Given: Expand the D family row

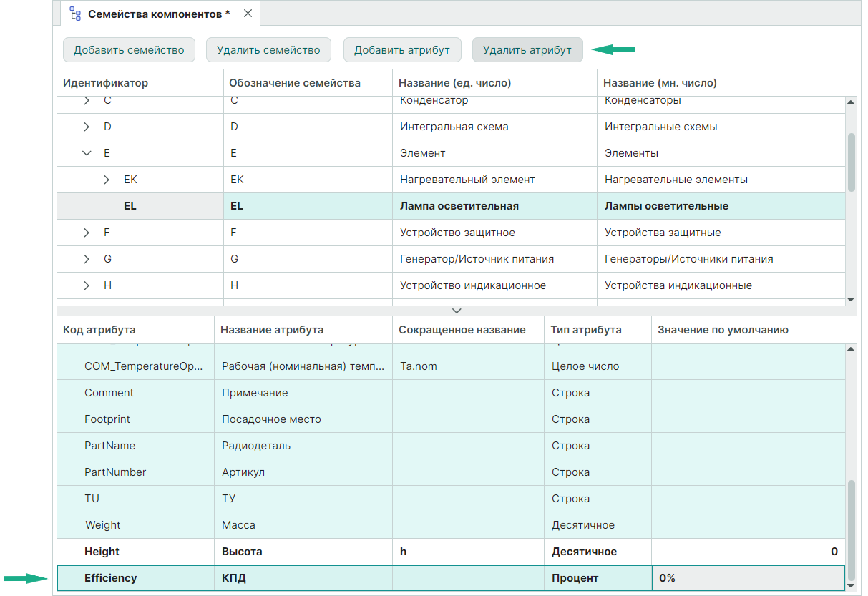Looking at the screenshot, I should point(87,127).
